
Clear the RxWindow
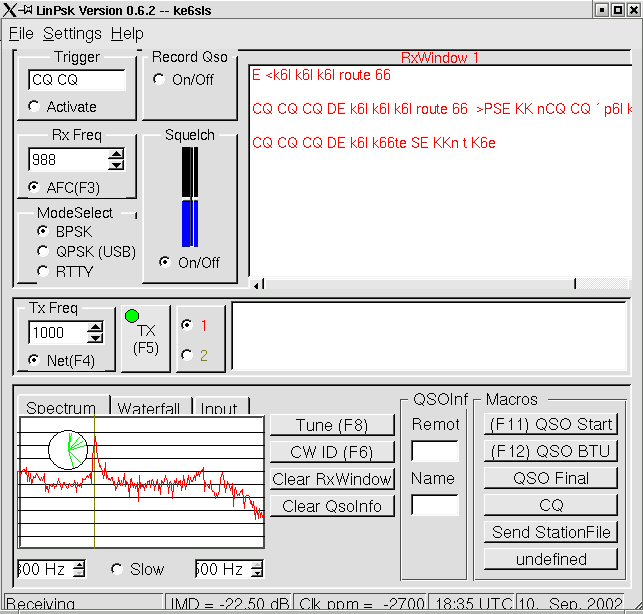[x=332, y=479]
